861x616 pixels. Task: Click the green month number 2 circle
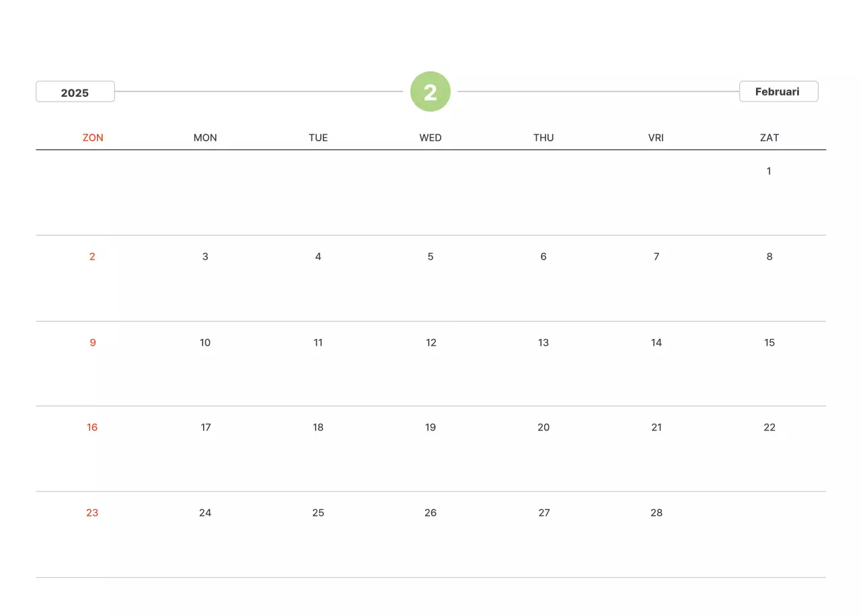[x=430, y=91]
